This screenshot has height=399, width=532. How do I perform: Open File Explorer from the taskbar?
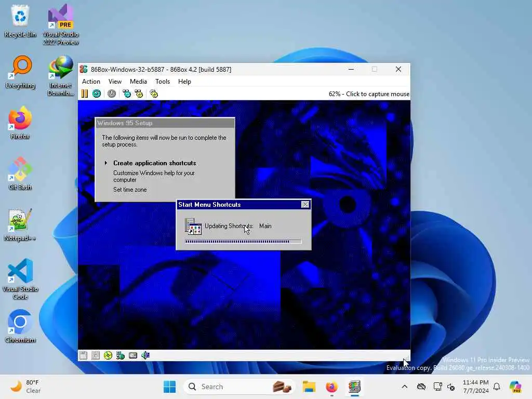pyautogui.click(x=309, y=387)
